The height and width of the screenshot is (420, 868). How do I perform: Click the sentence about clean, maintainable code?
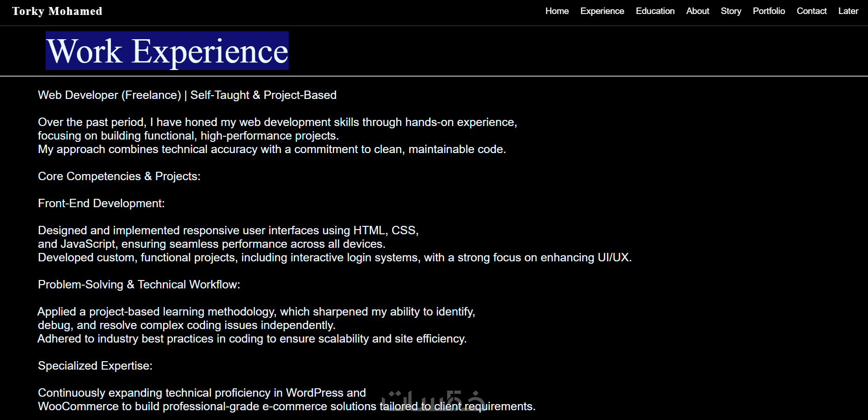[x=272, y=149]
